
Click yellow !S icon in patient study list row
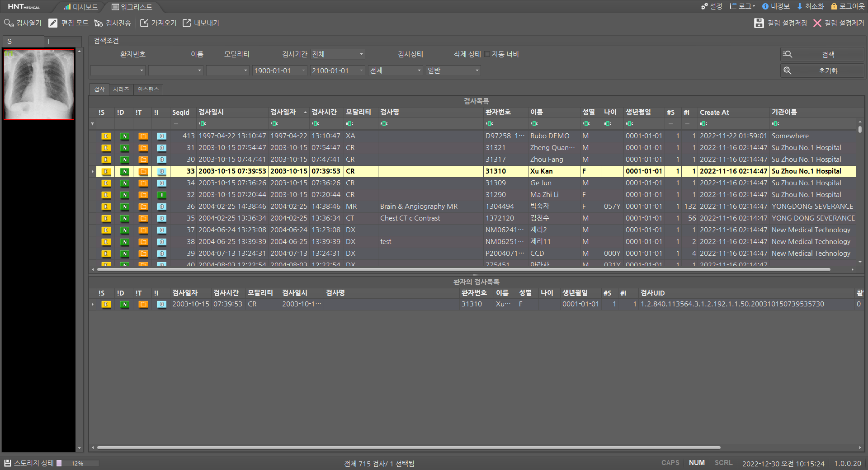[106, 304]
